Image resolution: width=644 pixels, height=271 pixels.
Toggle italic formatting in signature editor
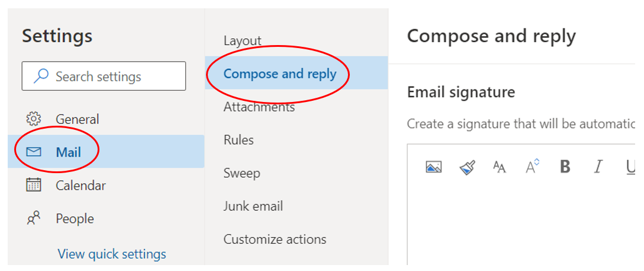point(598,167)
